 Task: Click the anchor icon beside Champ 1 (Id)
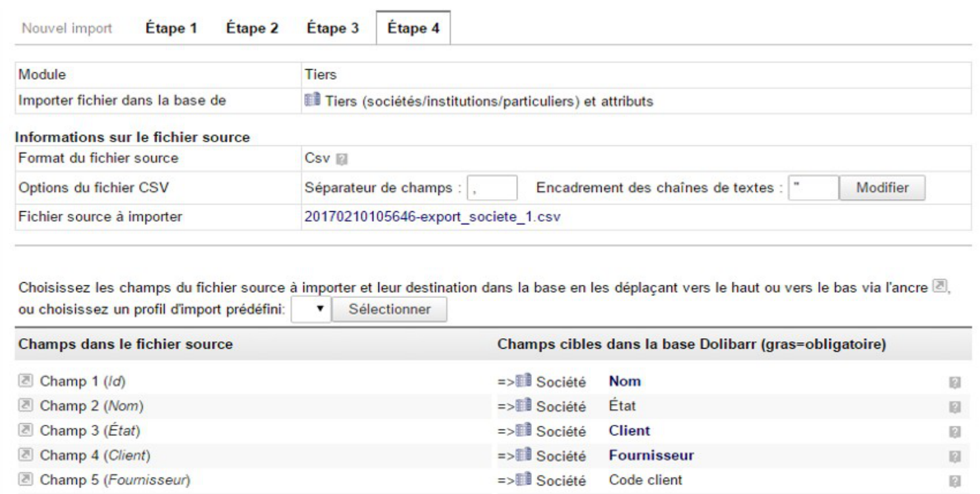[x=26, y=382]
